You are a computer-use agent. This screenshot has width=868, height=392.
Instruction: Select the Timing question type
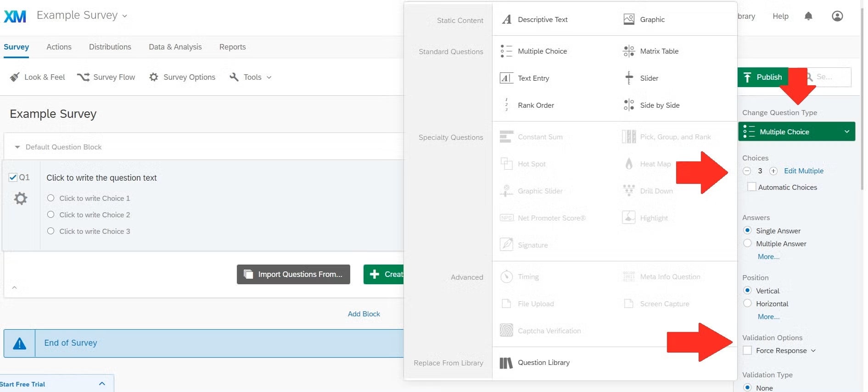[x=520, y=276]
